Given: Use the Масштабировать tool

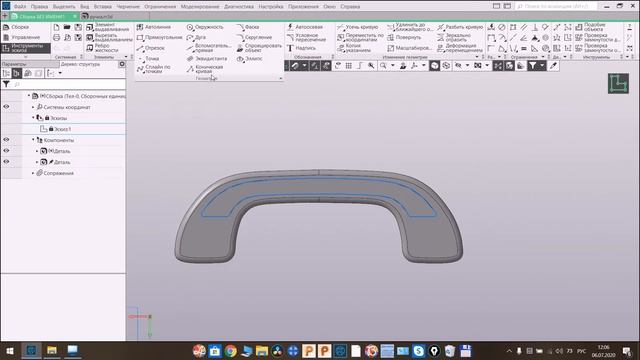Looking at the screenshot, I should [409, 48].
